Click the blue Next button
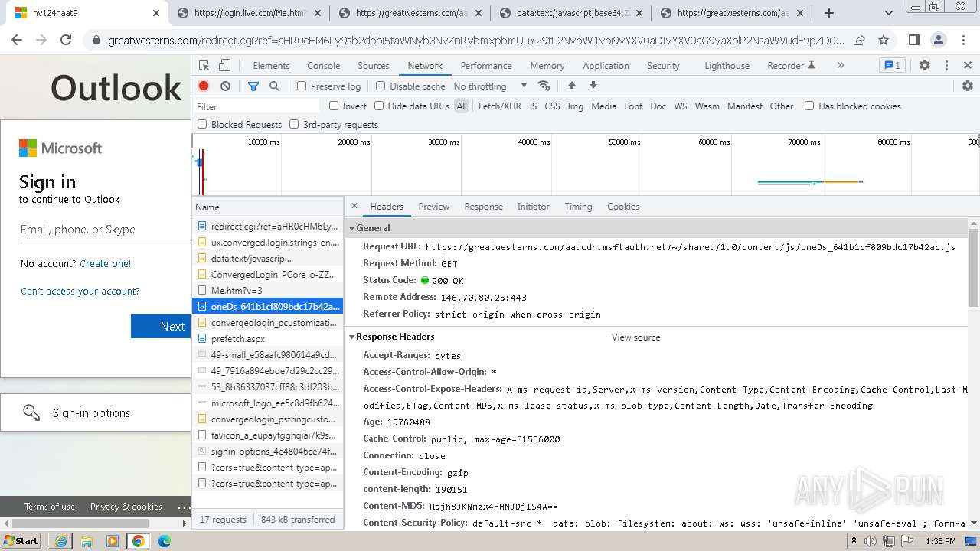 pos(161,326)
